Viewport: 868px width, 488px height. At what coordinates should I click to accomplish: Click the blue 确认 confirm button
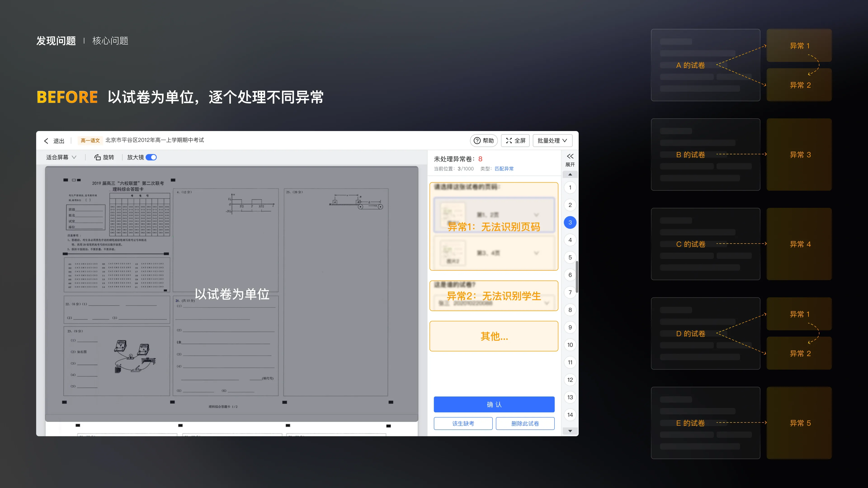pyautogui.click(x=494, y=404)
